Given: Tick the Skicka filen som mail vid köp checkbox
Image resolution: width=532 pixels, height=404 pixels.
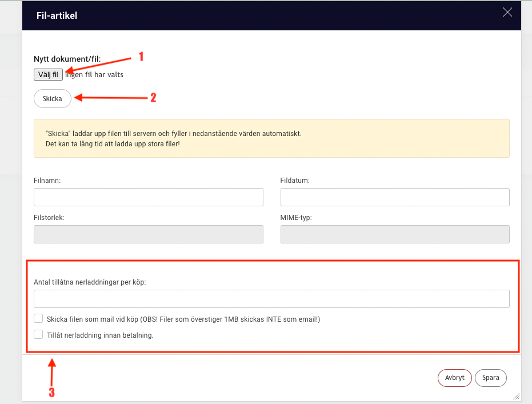Looking at the screenshot, I should tap(38, 318).
